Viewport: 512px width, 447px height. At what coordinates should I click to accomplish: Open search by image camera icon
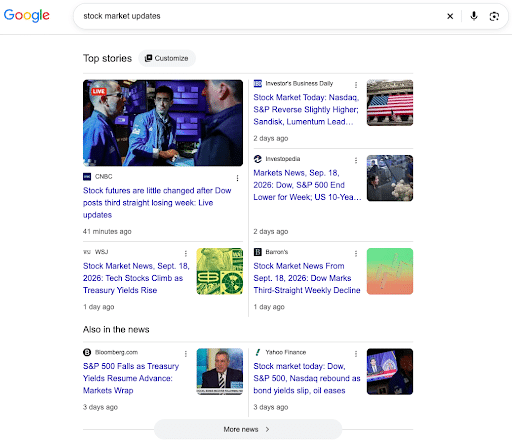click(x=494, y=16)
